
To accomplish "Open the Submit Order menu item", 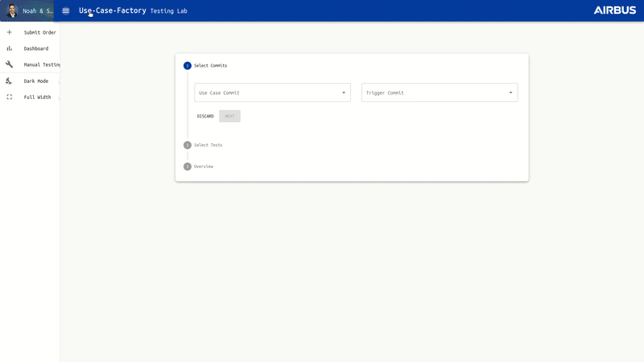I will [30, 32].
